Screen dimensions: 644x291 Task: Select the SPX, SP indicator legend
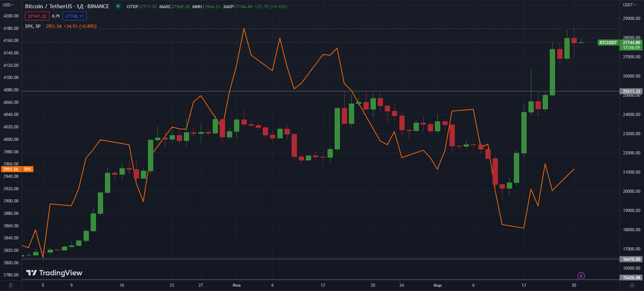(33, 26)
